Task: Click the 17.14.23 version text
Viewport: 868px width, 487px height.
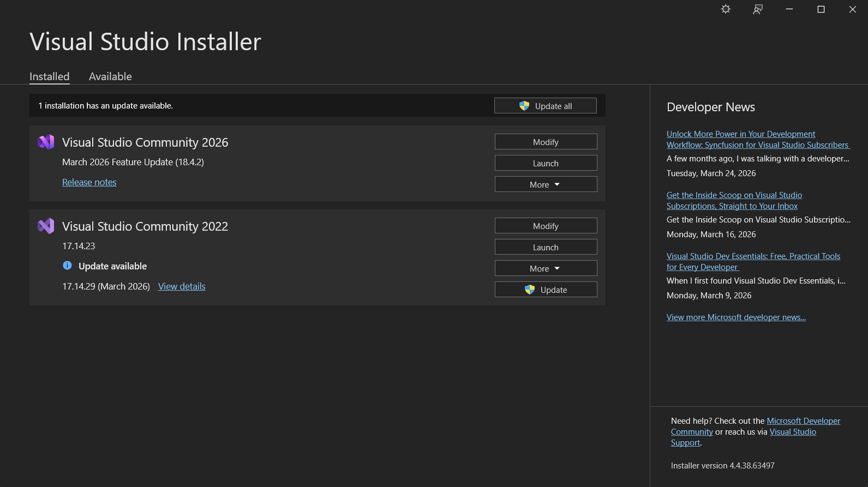Action: [x=79, y=246]
